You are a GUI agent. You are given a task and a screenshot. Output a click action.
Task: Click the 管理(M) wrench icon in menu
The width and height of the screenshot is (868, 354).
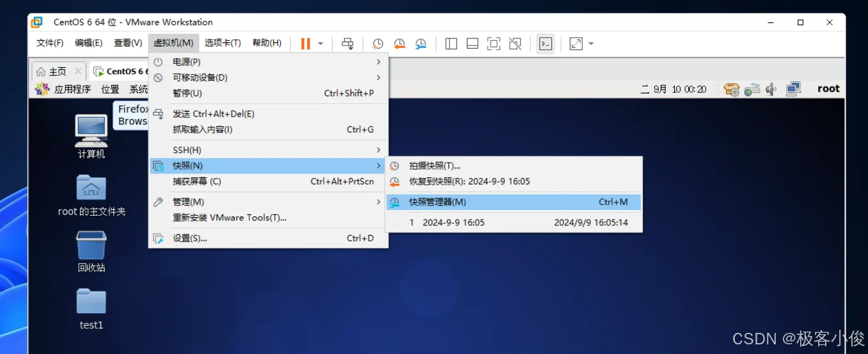click(x=158, y=202)
